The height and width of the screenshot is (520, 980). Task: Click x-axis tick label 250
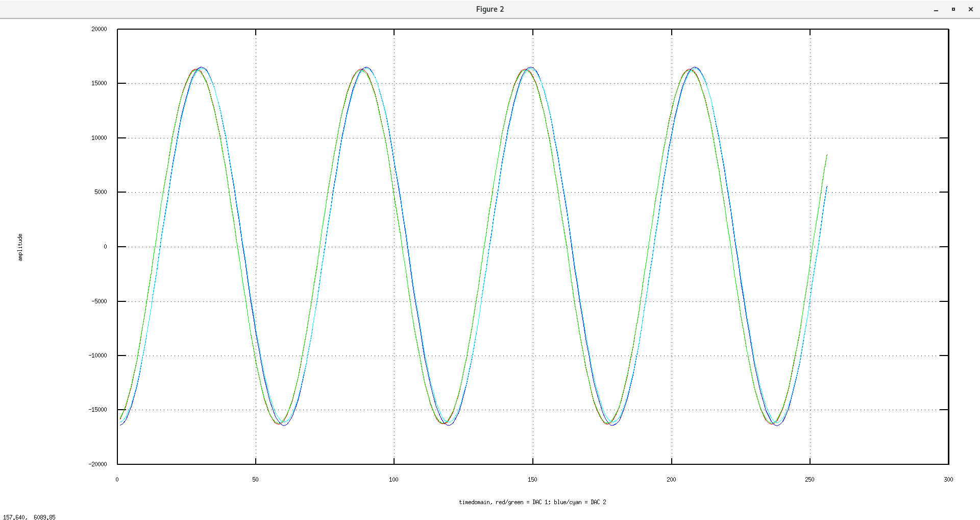click(810, 480)
